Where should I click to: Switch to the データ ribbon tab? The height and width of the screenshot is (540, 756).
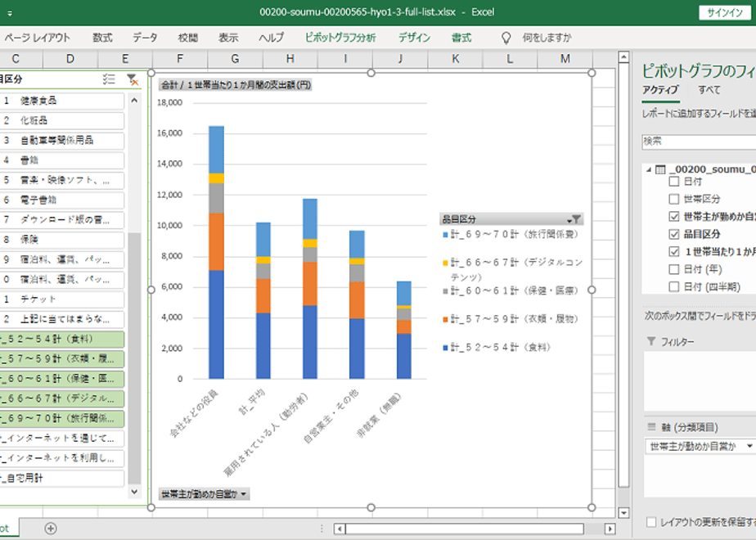tap(145, 38)
